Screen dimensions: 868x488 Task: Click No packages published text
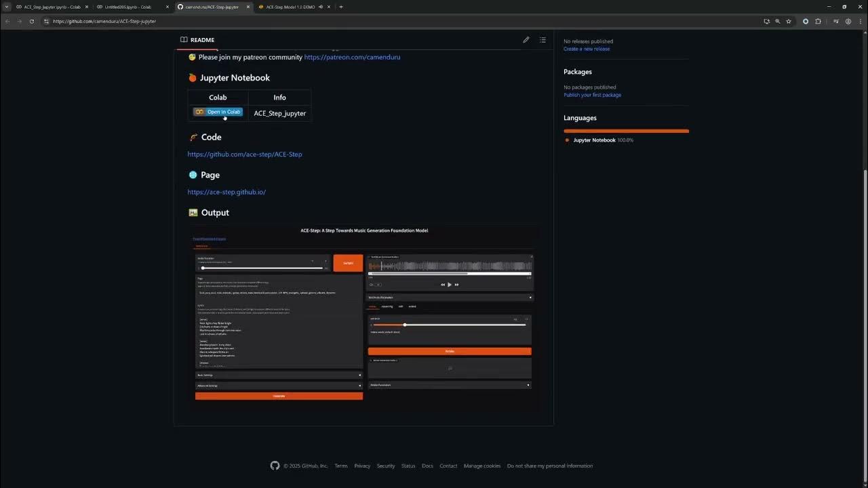[590, 87]
